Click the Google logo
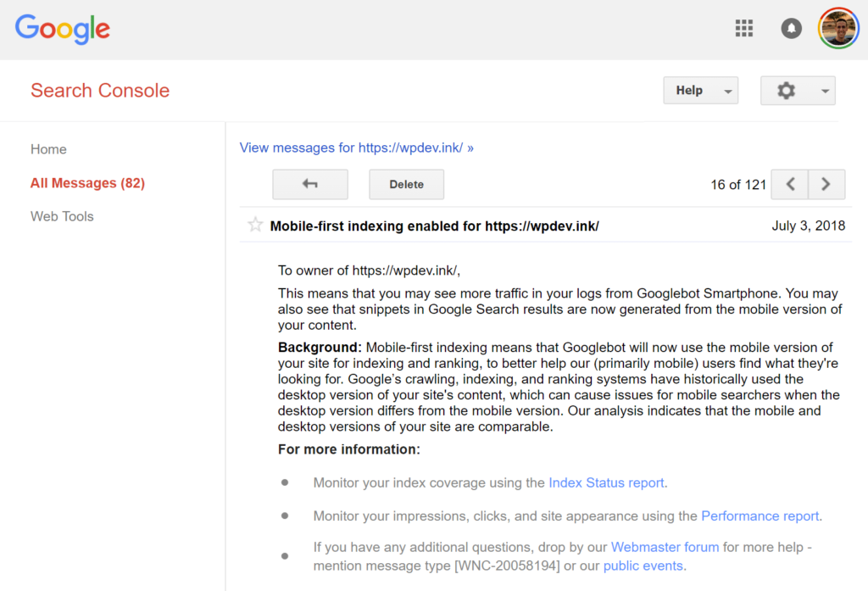868x591 pixels. pyautogui.click(x=62, y=29)
